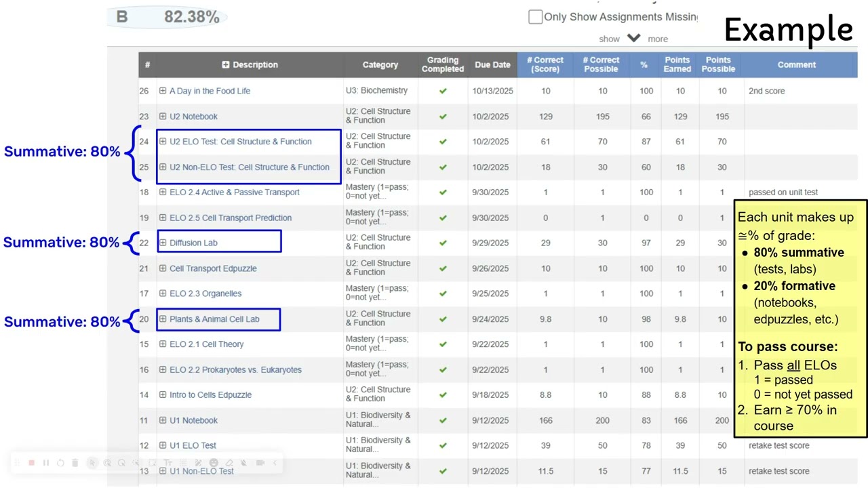Expand the Cell Transport Edpuzzle row
The image size is (868, 488).
163,268
